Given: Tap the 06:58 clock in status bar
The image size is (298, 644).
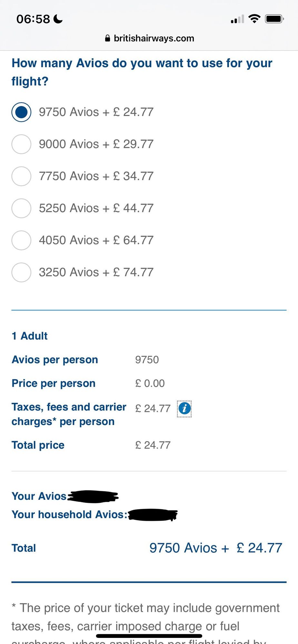Looking at the screenshot, I should [33, 19].
